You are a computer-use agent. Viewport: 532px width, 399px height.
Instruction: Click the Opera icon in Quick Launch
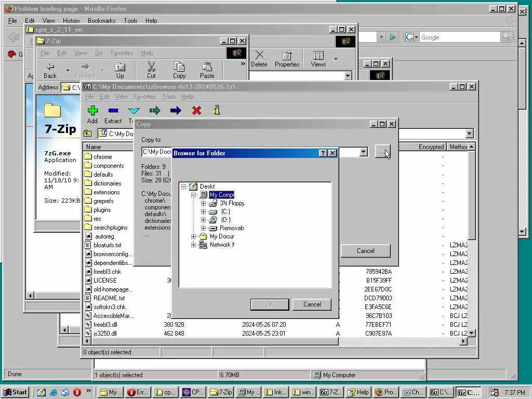(x=77, y=392)
